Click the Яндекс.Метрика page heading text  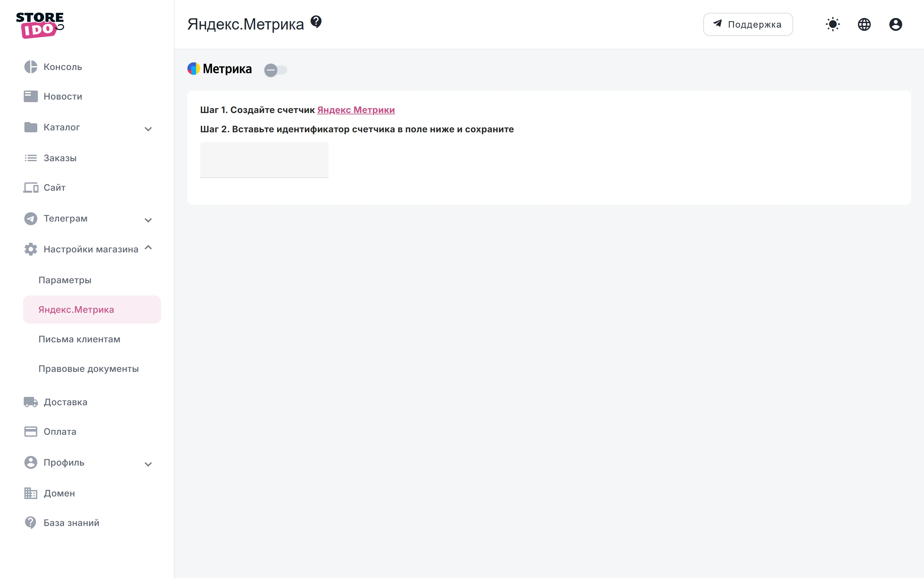[245, 24]
